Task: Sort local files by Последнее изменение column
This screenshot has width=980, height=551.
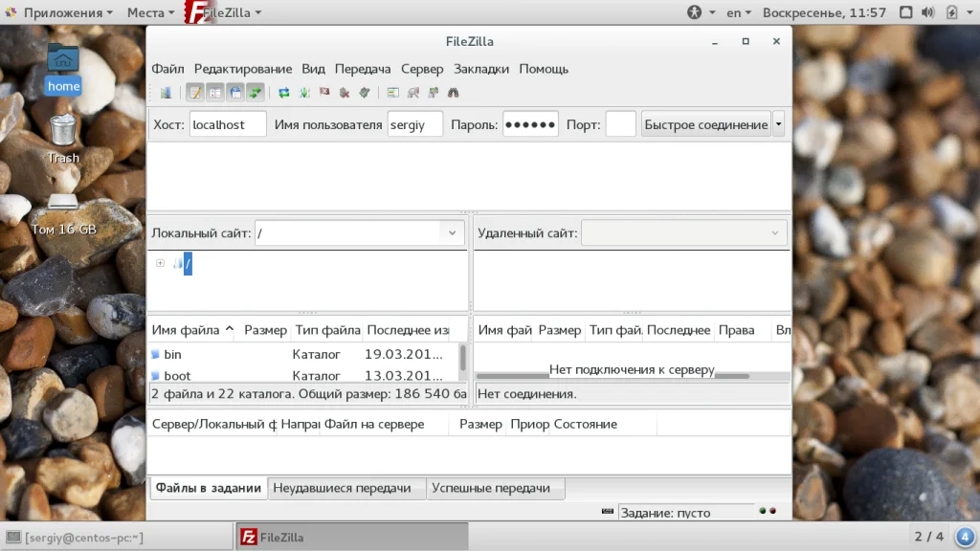Action: click(x=408, y=330)
